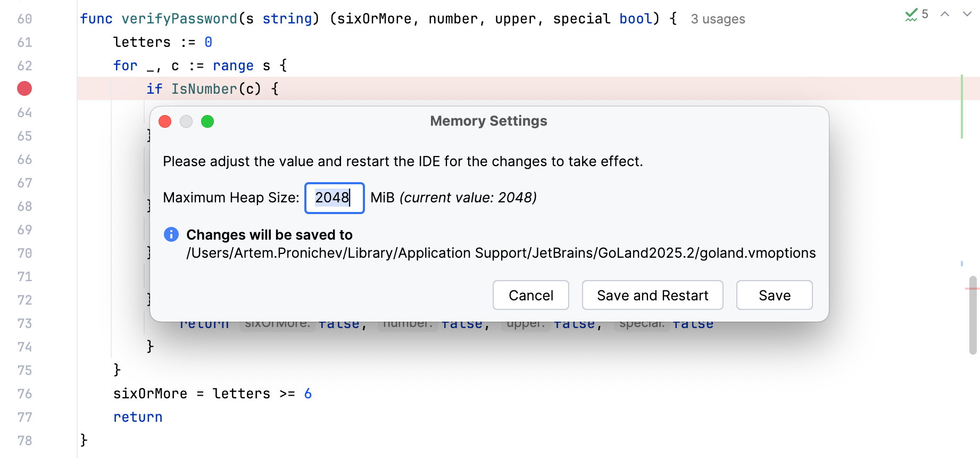Click the red error stripe marker

[972, 289]
